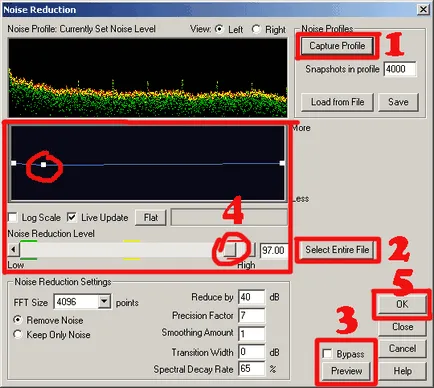The width and height of the screenshot is (434, 388).
Task: Click the Capture Profile button
Action: coord(337,46)
